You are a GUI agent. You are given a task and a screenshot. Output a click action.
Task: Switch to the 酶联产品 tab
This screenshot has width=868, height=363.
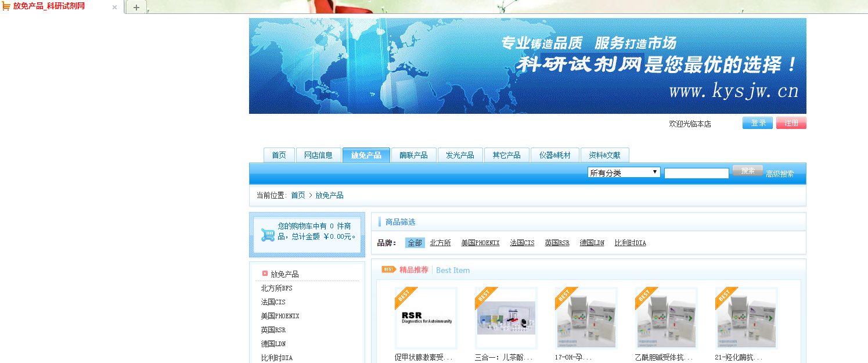[413, 155]
